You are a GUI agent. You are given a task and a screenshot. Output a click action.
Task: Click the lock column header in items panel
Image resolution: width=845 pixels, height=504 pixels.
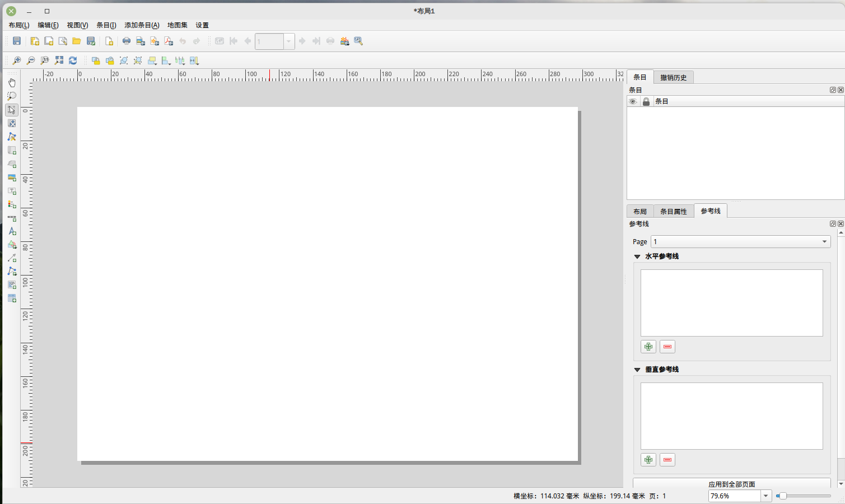[646, 101]
